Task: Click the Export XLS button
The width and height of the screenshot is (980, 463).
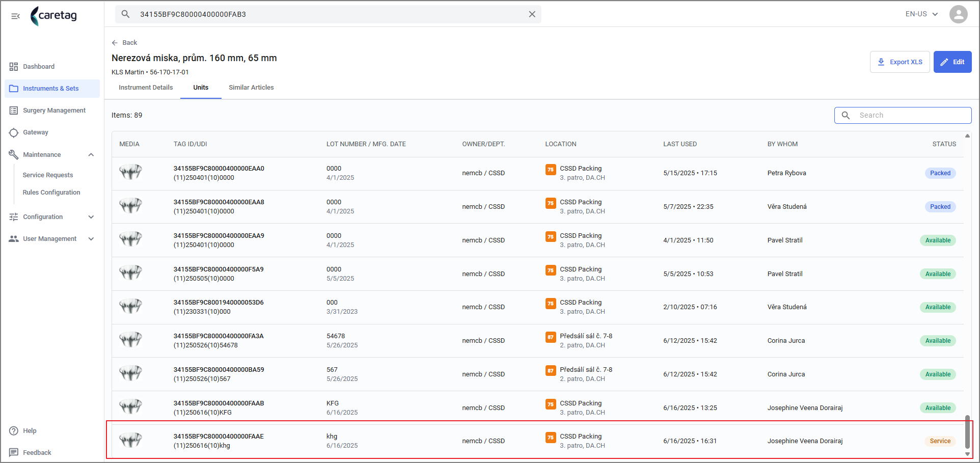Action: [x=900, y=62]
